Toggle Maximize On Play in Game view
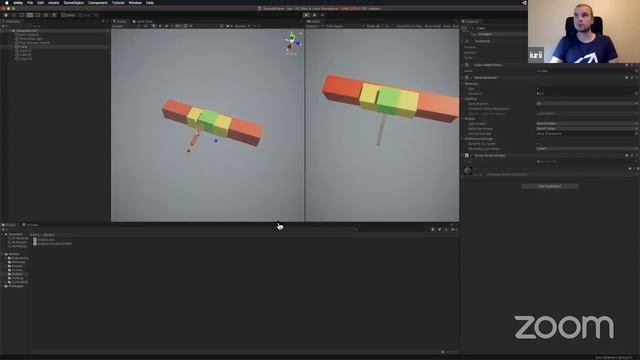Viewport: 640px width, 360px height. tap(409, 26)
